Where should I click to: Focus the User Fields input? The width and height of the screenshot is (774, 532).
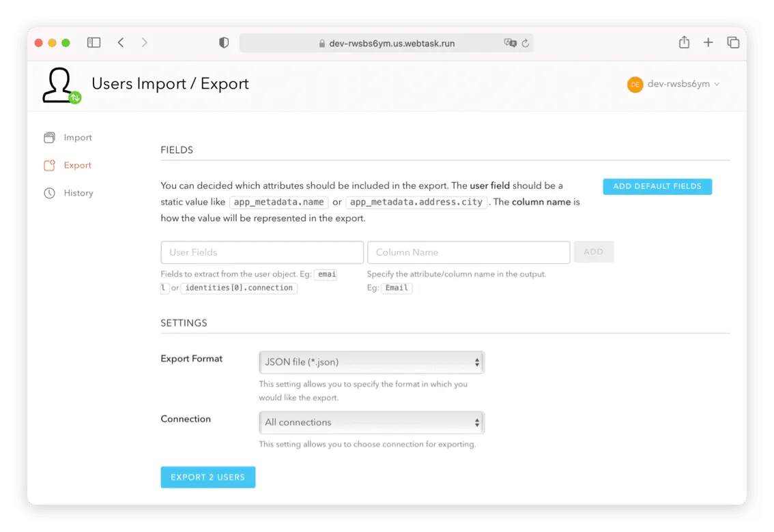[x=262, y=252]
